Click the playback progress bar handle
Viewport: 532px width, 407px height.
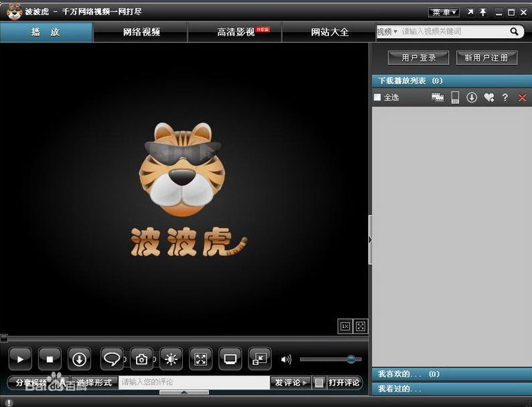(4, 338)
